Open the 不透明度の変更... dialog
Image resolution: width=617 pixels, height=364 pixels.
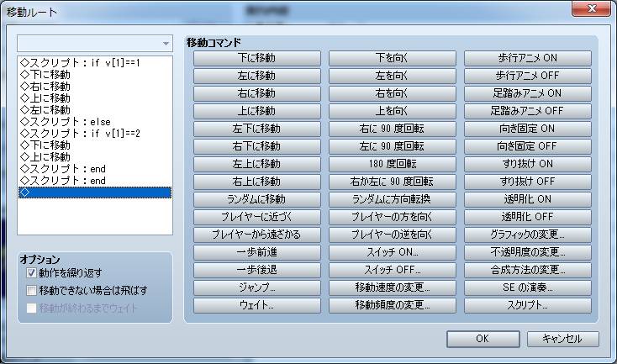pyautogui.click(x=528, y=253)
